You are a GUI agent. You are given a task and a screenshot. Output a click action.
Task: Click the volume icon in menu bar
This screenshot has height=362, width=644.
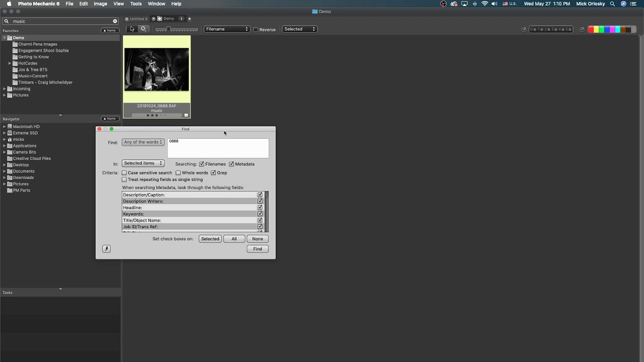(x=494, y=4)
